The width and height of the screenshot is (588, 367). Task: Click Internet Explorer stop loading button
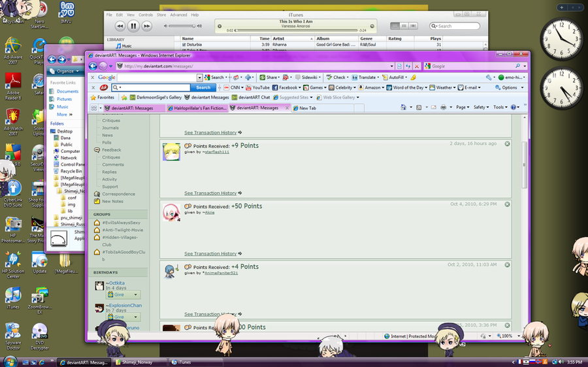point(417,66)
